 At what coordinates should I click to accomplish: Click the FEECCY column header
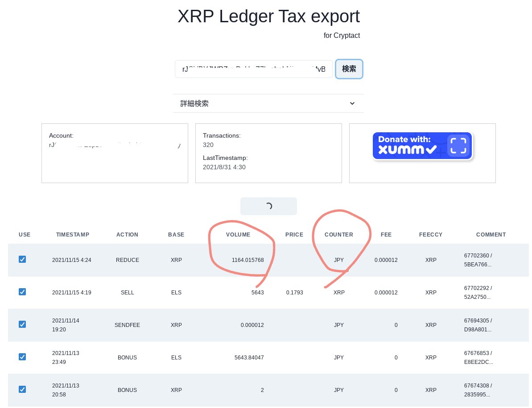click(x=431, y=234)
